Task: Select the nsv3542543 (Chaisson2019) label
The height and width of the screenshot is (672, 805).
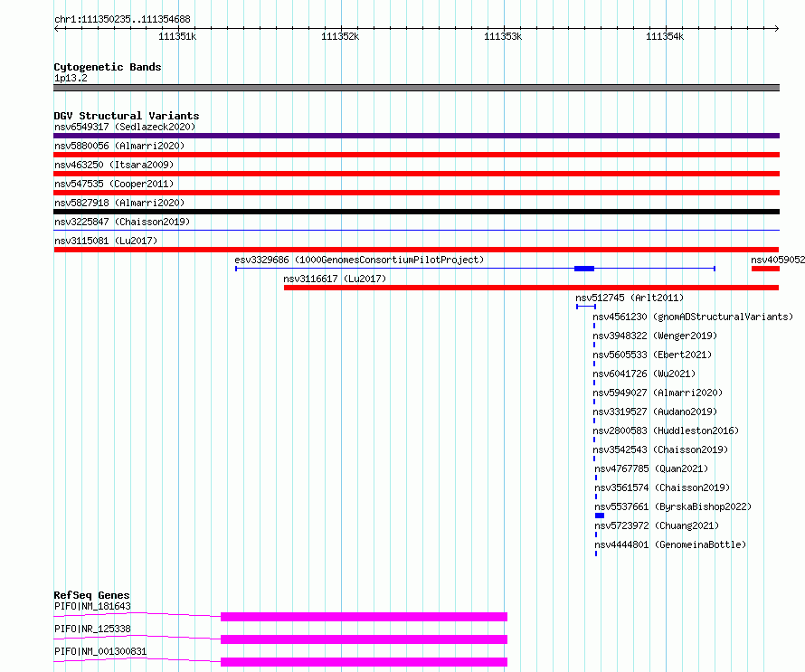Action: point(661,450)
